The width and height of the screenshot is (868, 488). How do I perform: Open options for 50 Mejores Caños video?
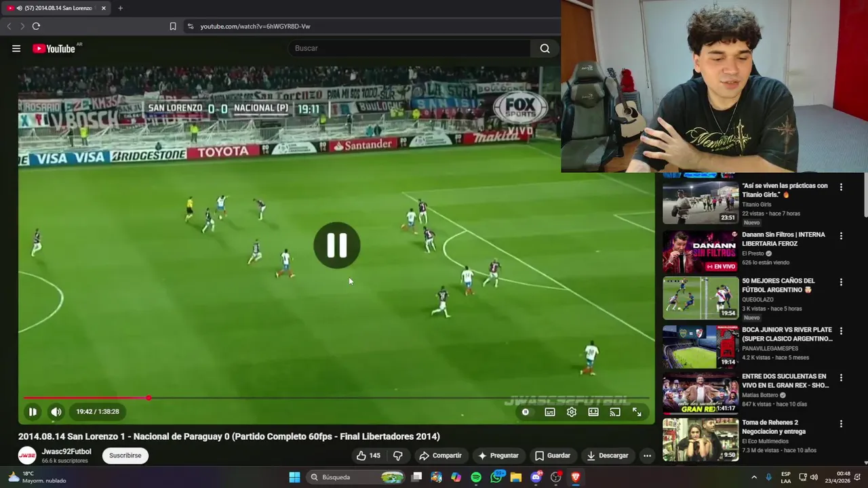(841, 282)
